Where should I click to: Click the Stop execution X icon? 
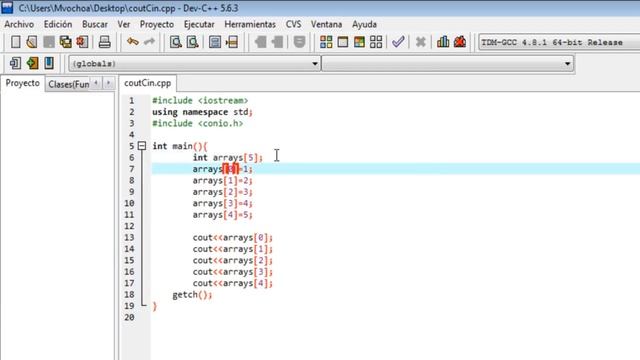pyautogui.click(x=420, y=42)
